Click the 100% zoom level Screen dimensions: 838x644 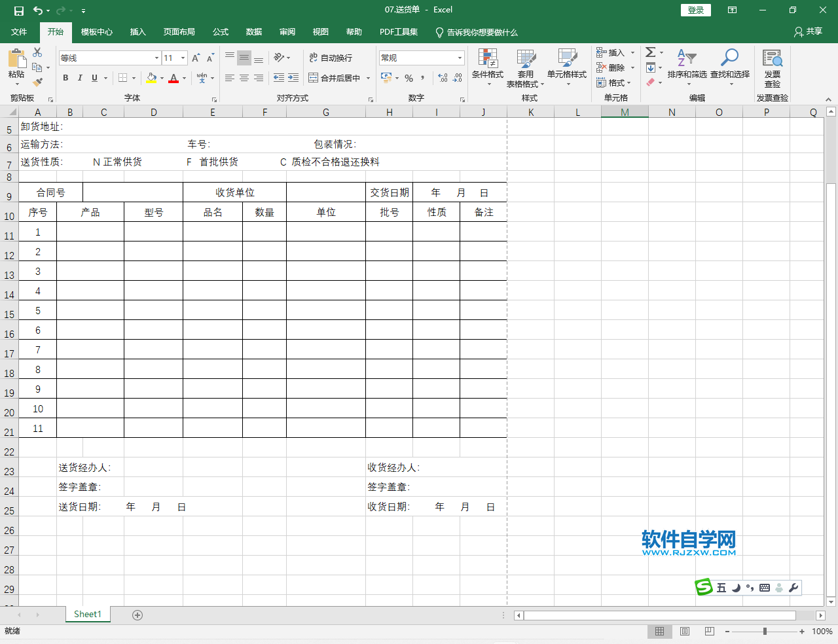[822, 631]
